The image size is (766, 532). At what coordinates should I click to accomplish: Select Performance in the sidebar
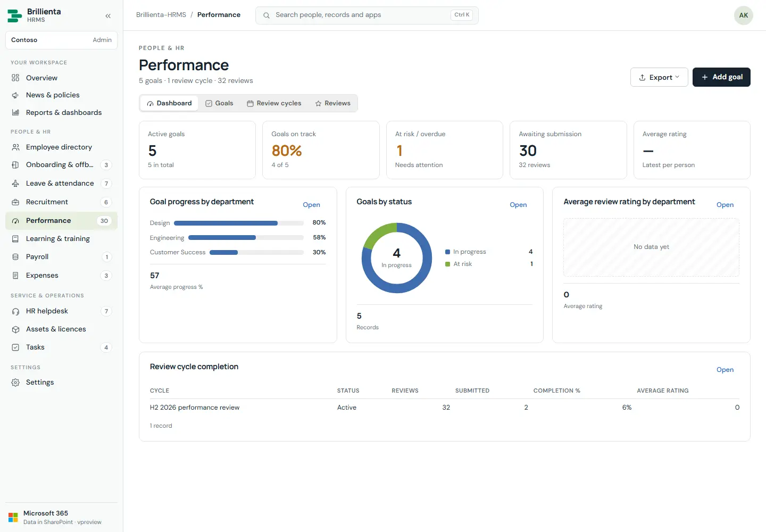[61, 220]
